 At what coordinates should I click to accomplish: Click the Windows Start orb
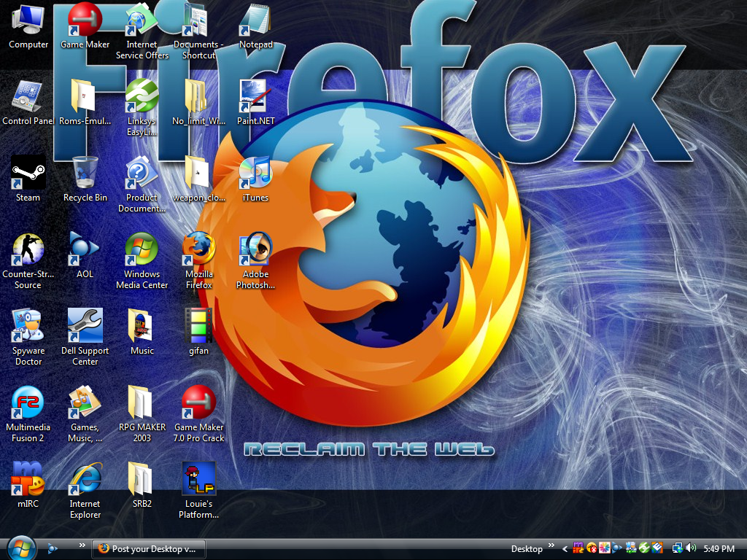(20, 548)
